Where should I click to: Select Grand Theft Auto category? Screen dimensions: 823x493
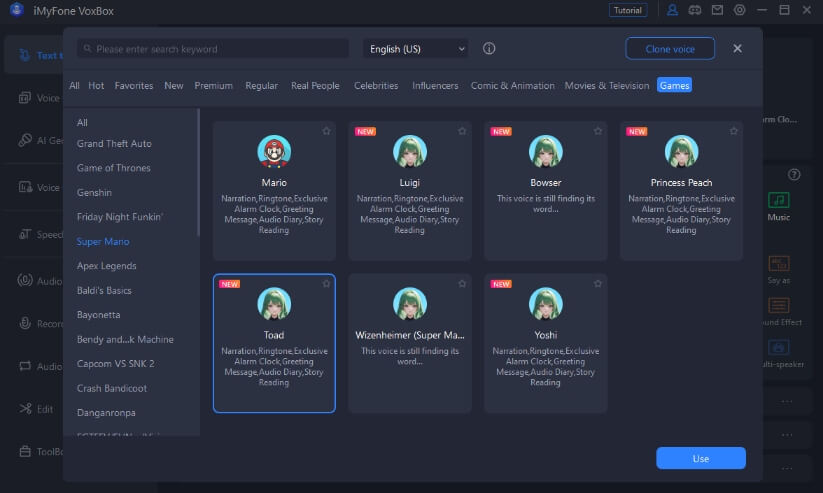point(114,144)
